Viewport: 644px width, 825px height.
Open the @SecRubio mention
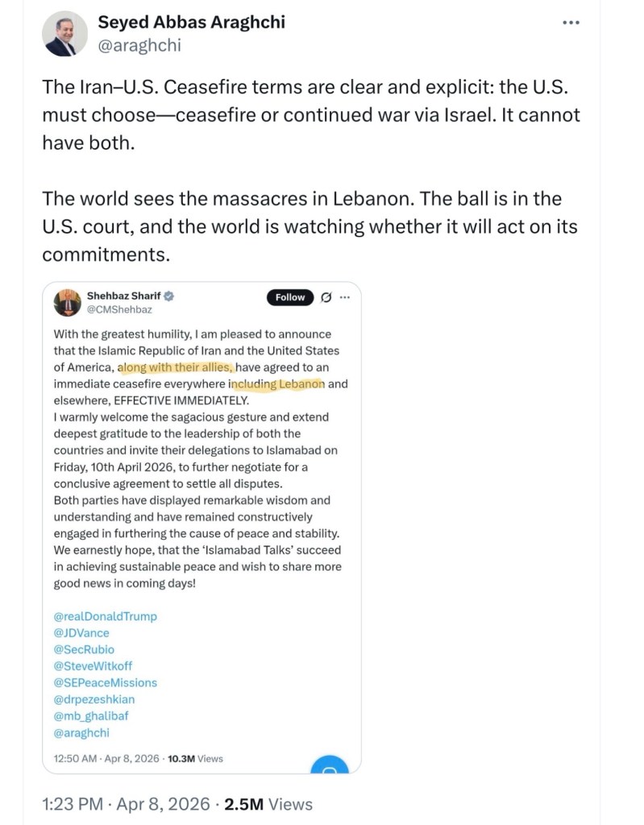pyautogui.click(x=84, y=649)
